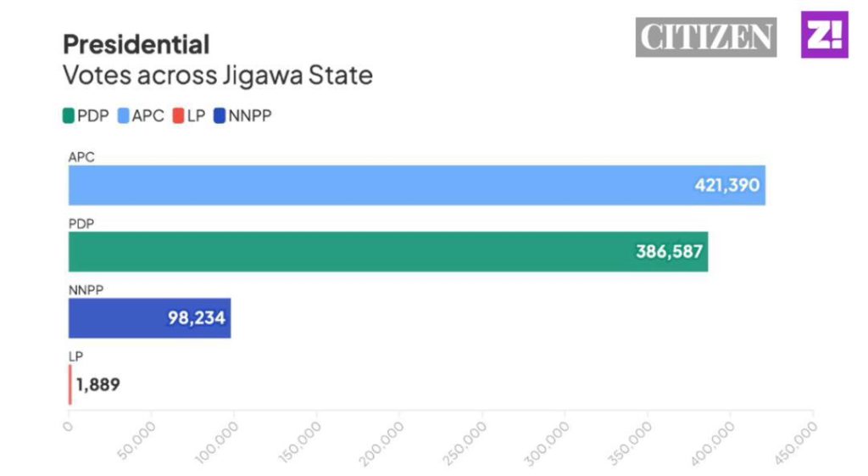Click the 450,000 axis tick label
868x476 pixels.
[796, 443]
